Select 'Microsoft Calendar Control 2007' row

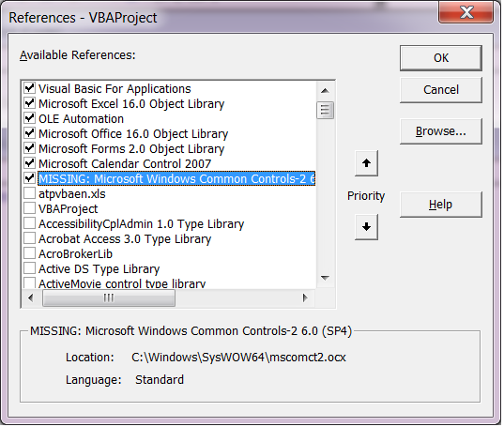click(x=125, y=164)
